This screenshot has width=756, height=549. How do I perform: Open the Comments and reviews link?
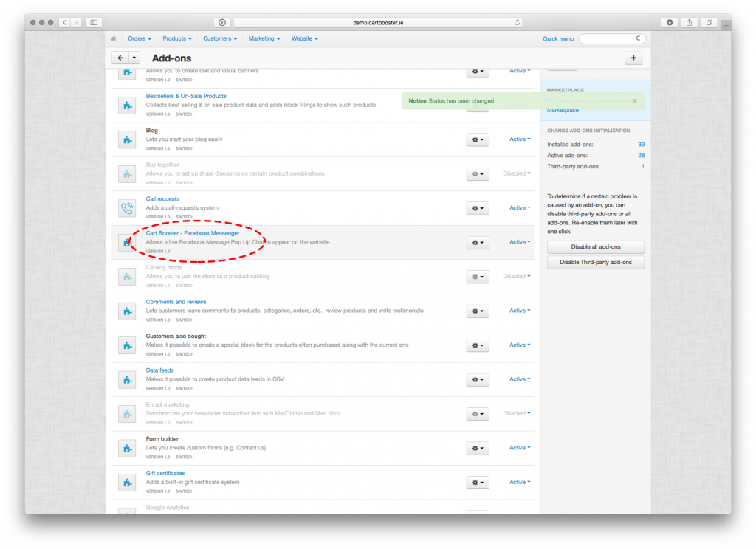[176, 302]
